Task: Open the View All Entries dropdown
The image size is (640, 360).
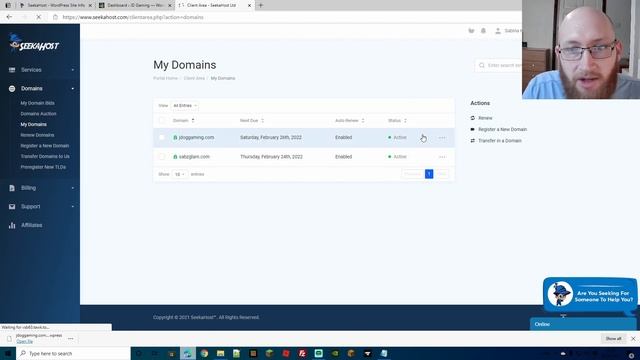Action: click(184, 106)
